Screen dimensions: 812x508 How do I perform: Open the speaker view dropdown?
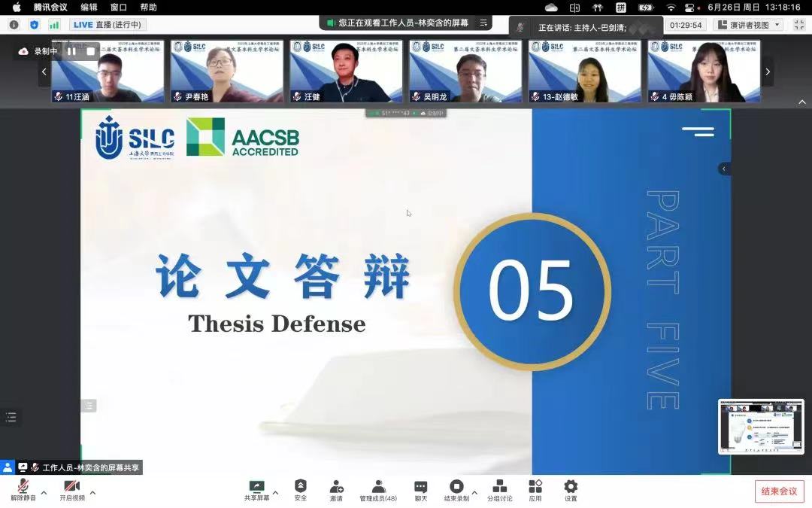tap(749, 25)
